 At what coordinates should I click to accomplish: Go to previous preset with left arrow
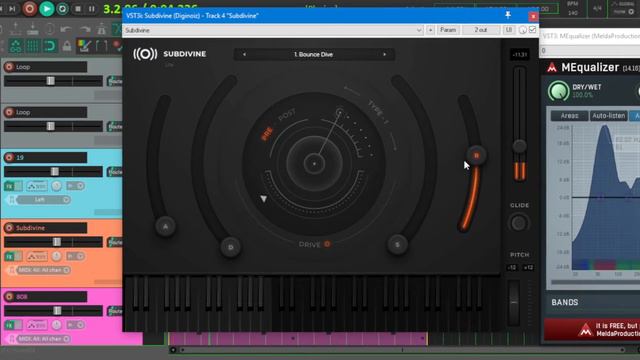(244, 54)
